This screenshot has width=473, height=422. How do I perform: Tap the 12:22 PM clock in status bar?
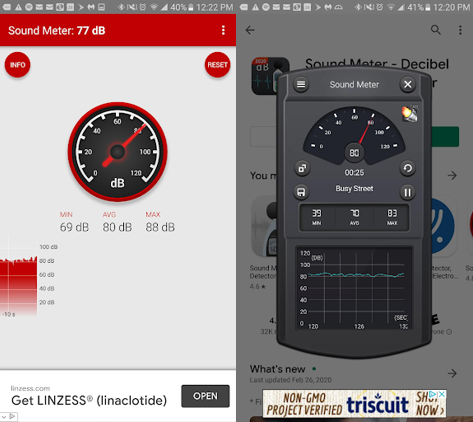click(215, 7)
